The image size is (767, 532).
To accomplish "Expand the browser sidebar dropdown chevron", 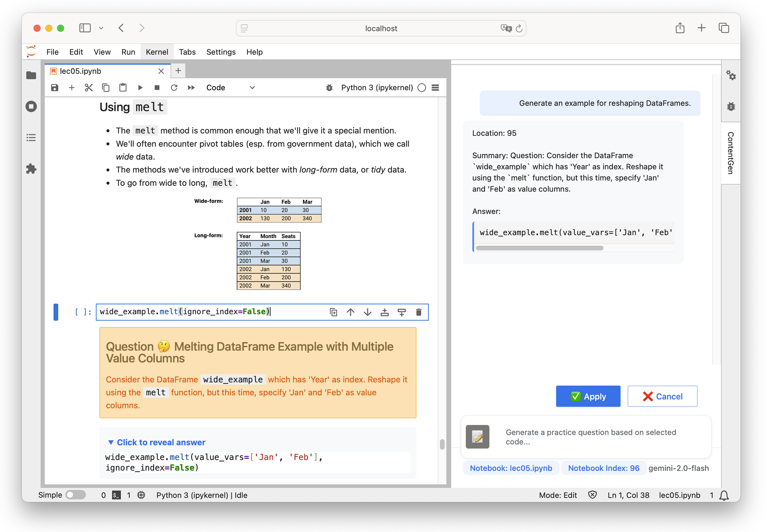I will 101,28.
